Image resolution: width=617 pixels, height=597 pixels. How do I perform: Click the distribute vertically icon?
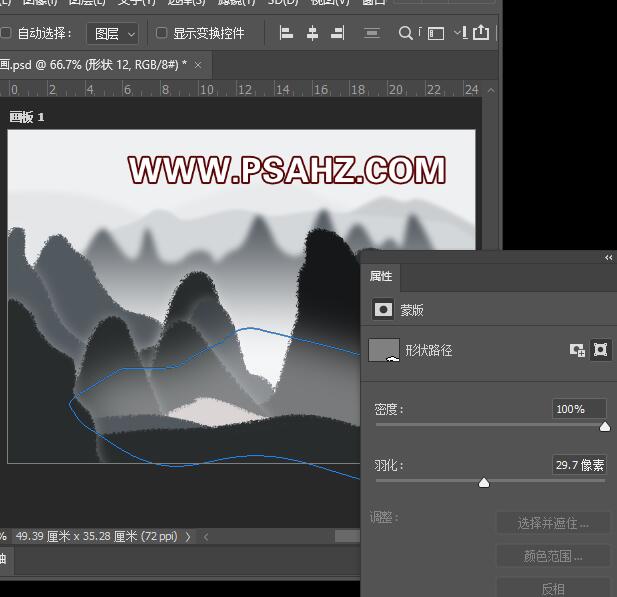[371, 33]
